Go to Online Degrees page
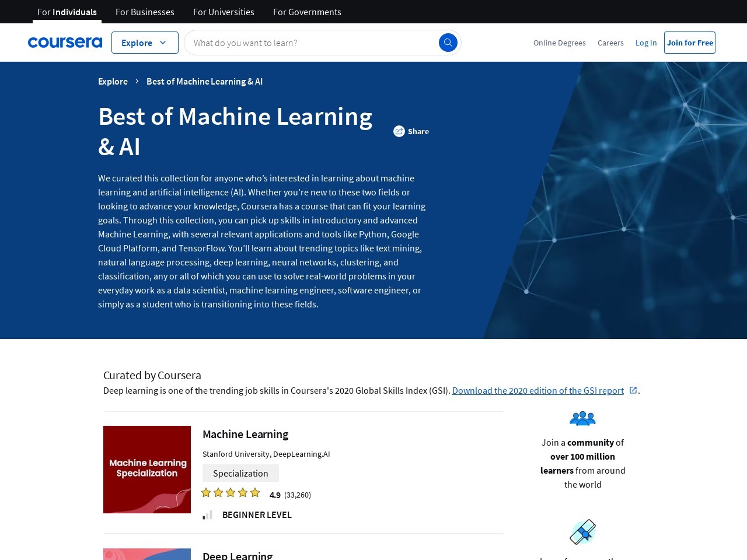This screenshot has width=747, height=560. coord(559,43)
